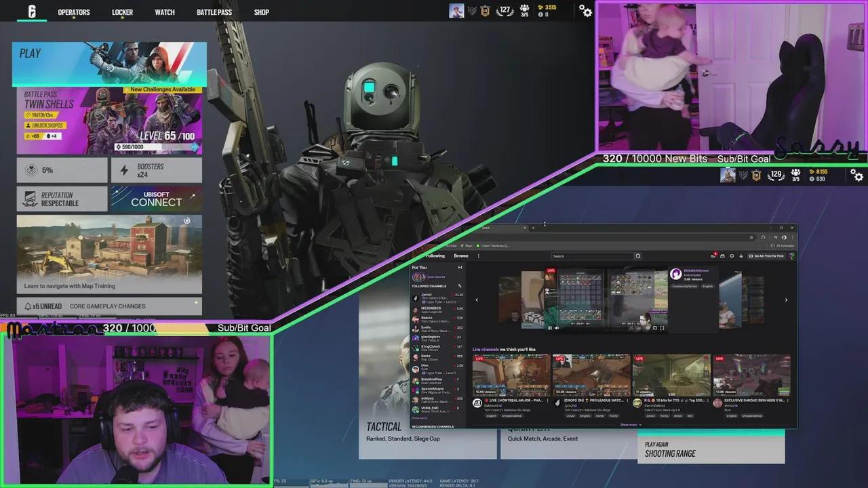Open the Operators menu in the game
This screenshot has height=488, width=868.
(74, 12)
